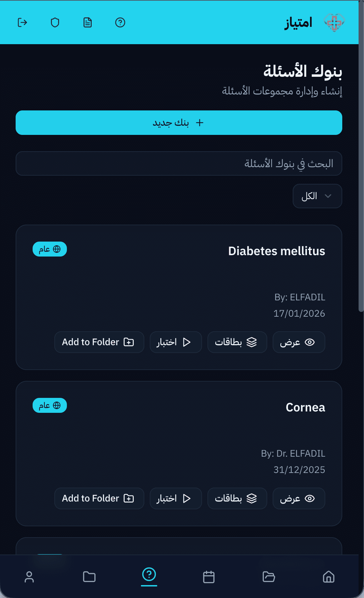View the Diabetes mellitus bank with عرض
Screen dimensions: 364x598
pos(298,342)
